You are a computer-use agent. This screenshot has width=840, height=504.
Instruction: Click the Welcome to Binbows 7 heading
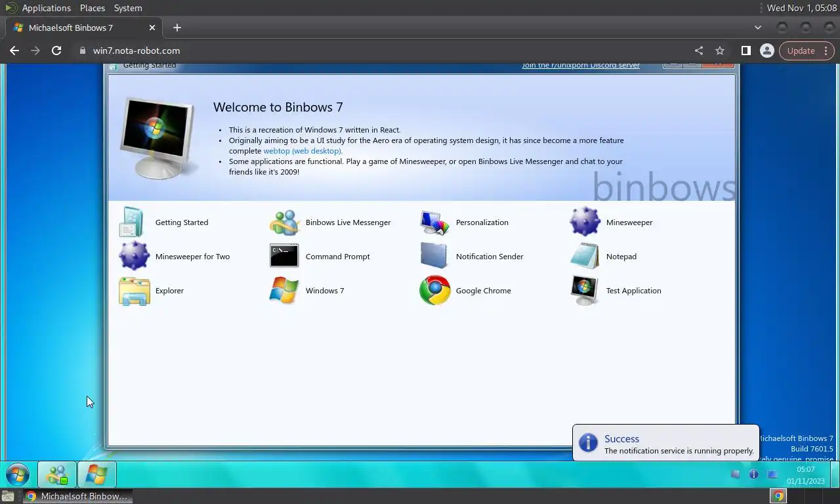[278, 107]
